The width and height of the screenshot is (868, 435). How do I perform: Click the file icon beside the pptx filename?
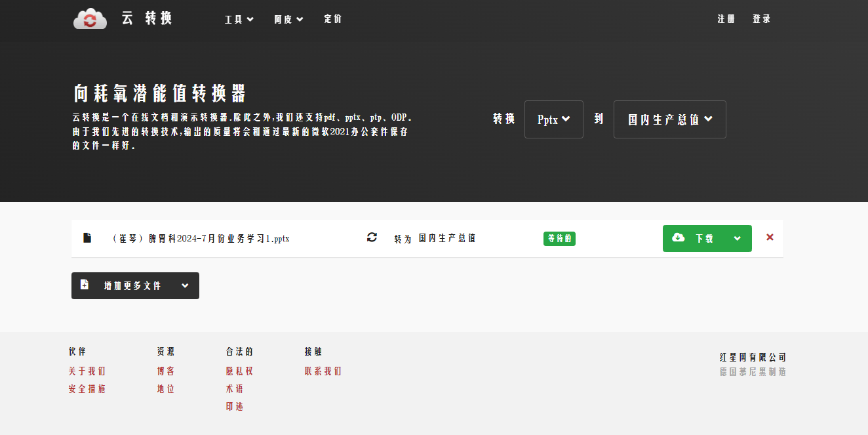coord(87,238)
